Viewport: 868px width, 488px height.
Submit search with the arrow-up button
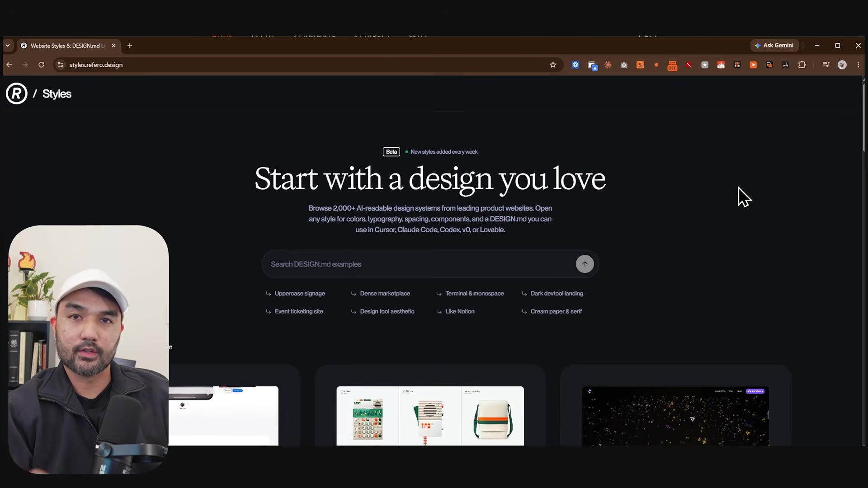click(x=585, y=264)
